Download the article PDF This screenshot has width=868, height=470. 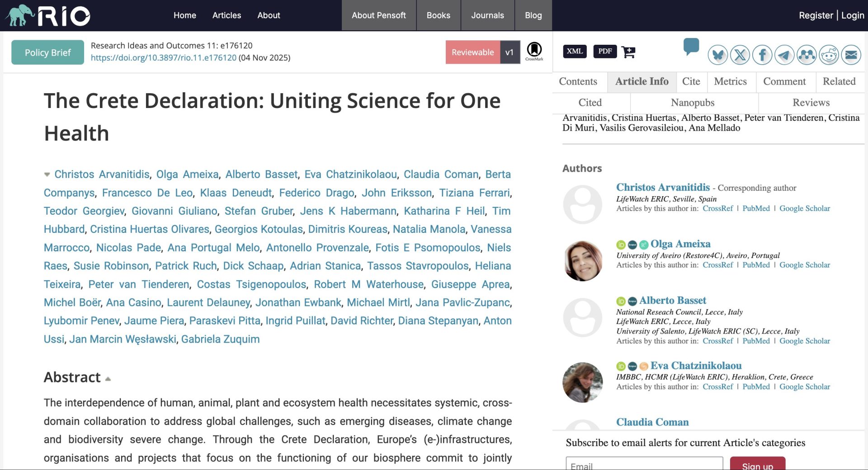click(605, 51)
